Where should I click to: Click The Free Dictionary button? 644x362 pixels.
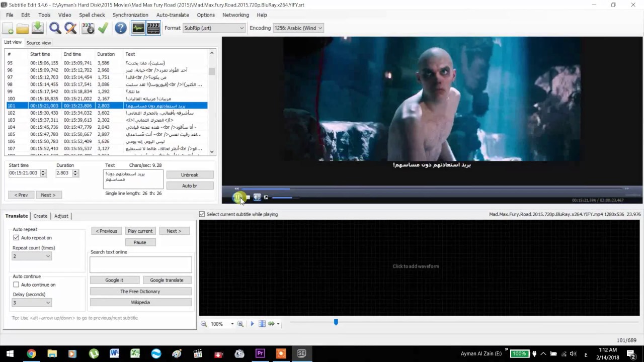coord(140,292)
